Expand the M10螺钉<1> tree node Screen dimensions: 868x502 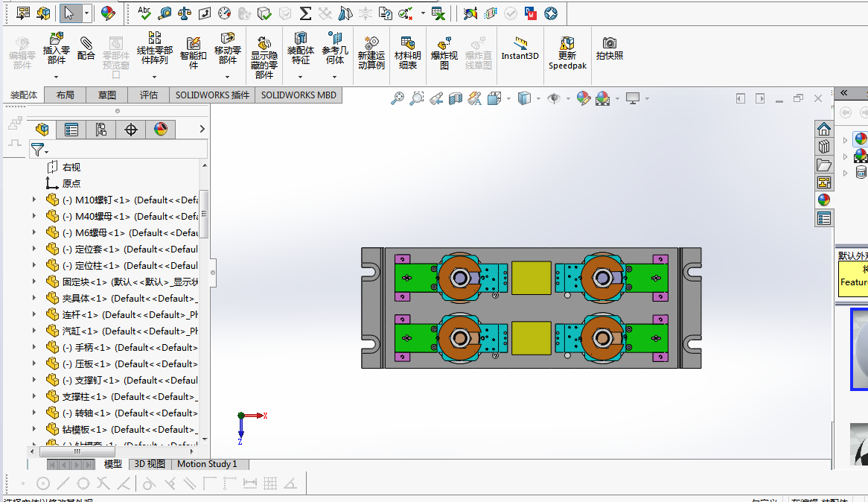(x=33, y=200)
